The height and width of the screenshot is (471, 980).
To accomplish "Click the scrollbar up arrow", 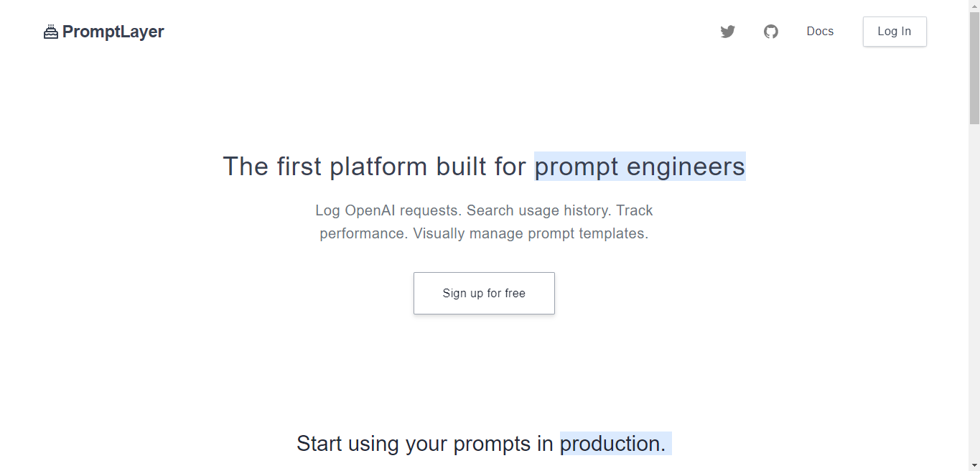I will (x=974, y=6).
